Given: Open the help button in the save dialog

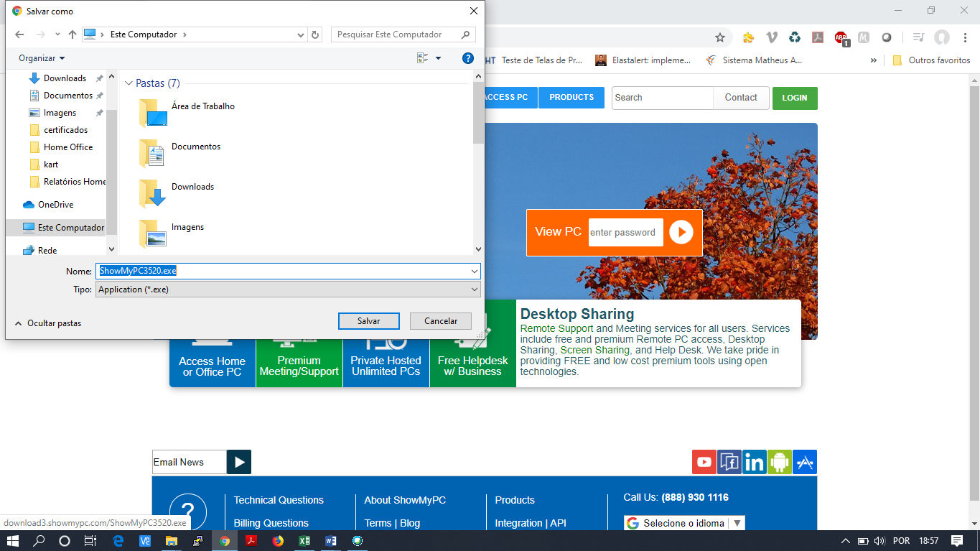Looking at the screenshot, I should [467, 58].
